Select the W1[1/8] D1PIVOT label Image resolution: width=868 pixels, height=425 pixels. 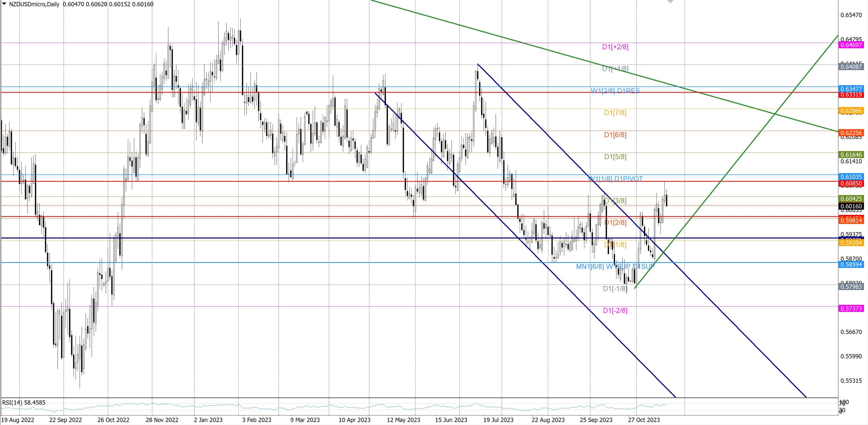click(x=615, y=178)
